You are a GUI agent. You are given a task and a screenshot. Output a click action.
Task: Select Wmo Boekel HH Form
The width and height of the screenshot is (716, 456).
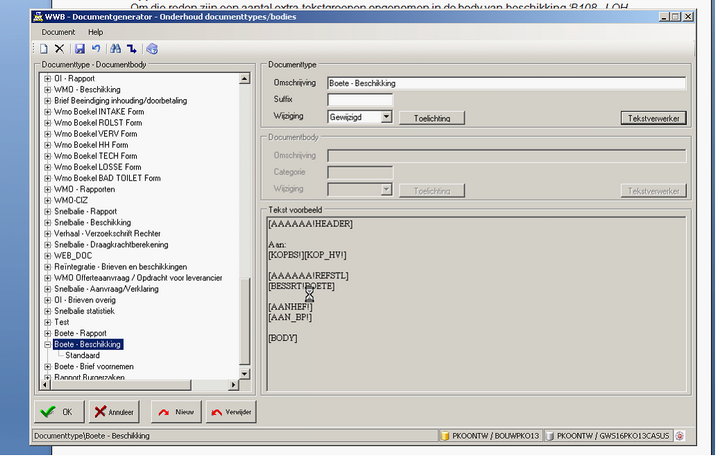[91, 145]
